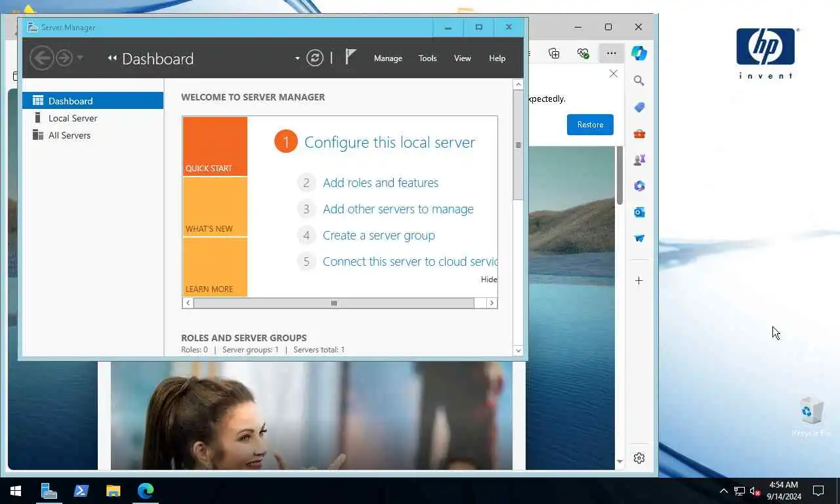Click the welcome panel's right scroll arrow
This screenshot has height=504, width=840.
[x=492, y=303]
